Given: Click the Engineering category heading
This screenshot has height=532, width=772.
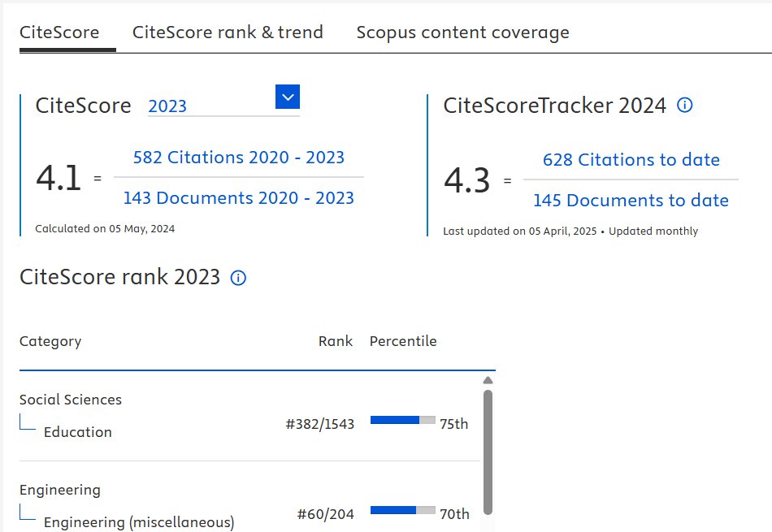Looking at the screenshot, I should click(x=60, y=490).
